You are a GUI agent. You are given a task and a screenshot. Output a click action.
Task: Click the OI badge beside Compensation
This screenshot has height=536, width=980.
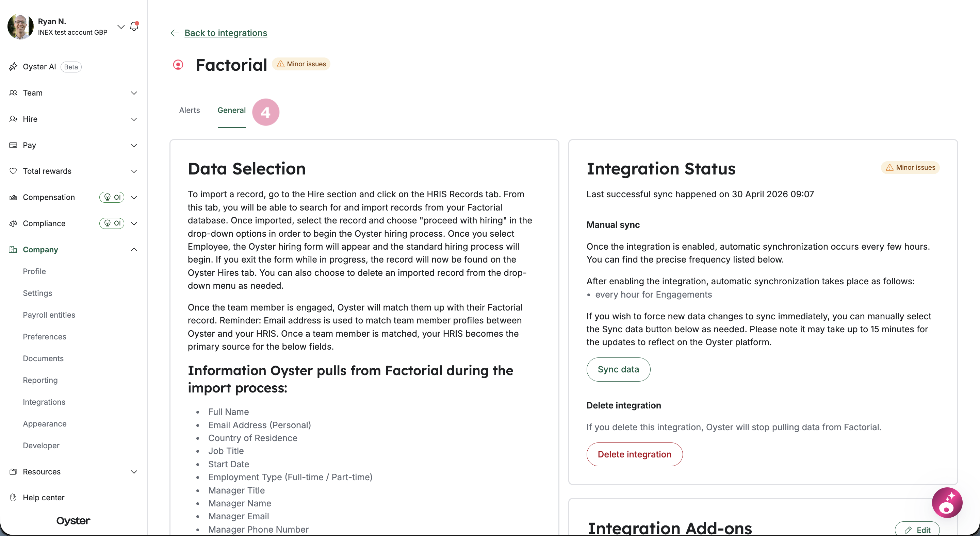click(x=112, y=197)
